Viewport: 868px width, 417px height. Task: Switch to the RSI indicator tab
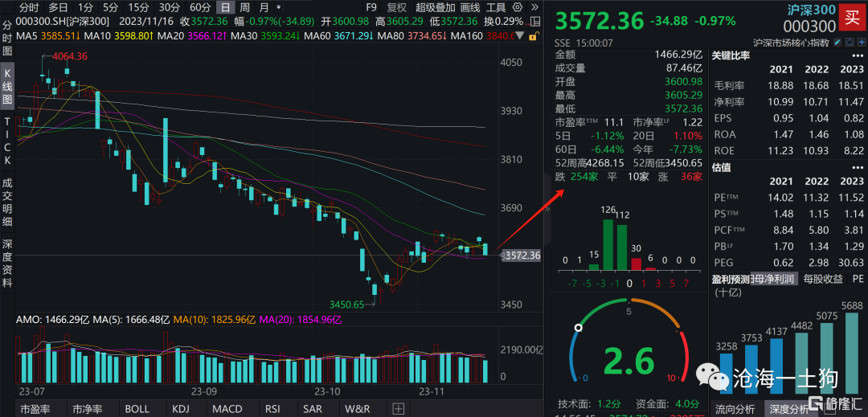[x=272, y=409]
